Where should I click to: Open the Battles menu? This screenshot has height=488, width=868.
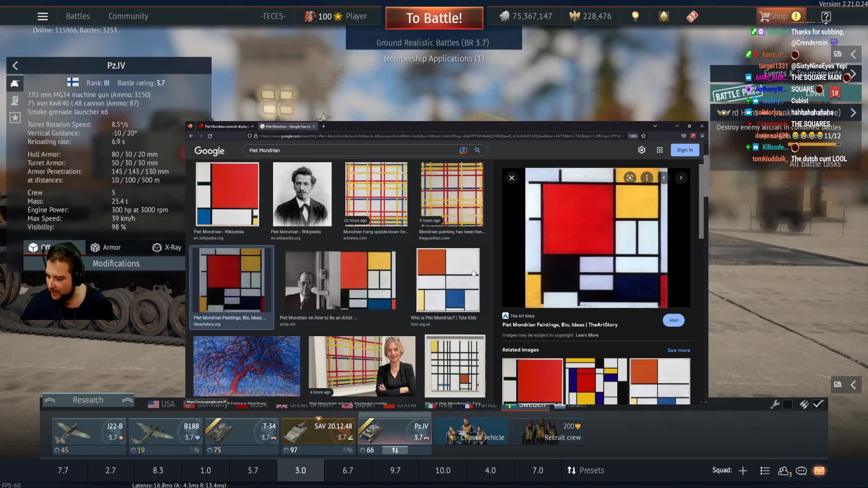click(x=78, y=16)
